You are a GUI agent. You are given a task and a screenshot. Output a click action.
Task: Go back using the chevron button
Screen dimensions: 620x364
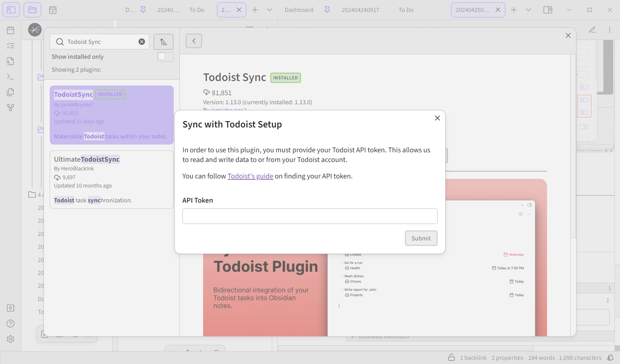(194, 41)
